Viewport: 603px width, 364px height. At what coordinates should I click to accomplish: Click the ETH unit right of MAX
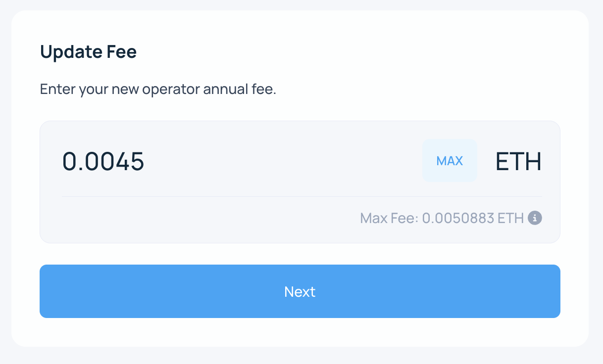click(x=518, y=162)
